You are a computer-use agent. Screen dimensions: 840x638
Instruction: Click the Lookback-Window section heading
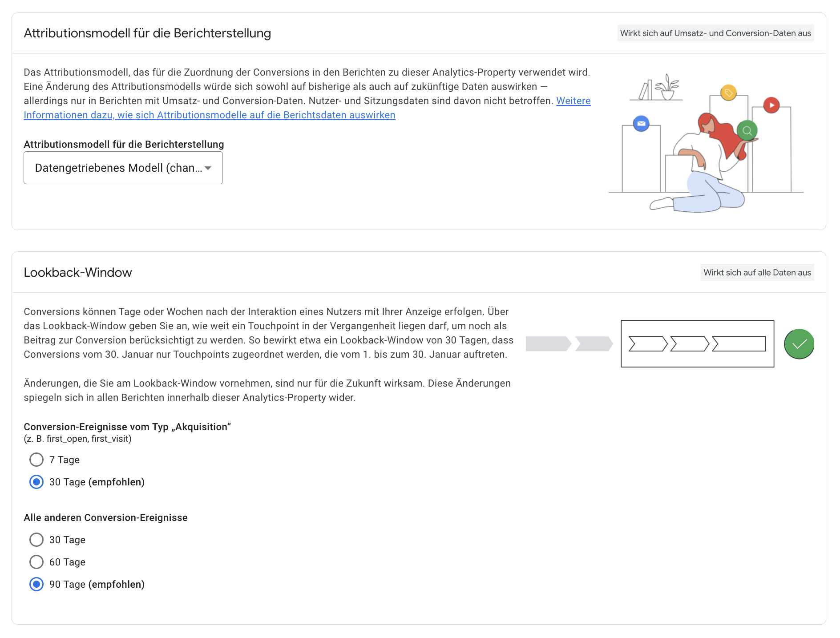[78, 272]
